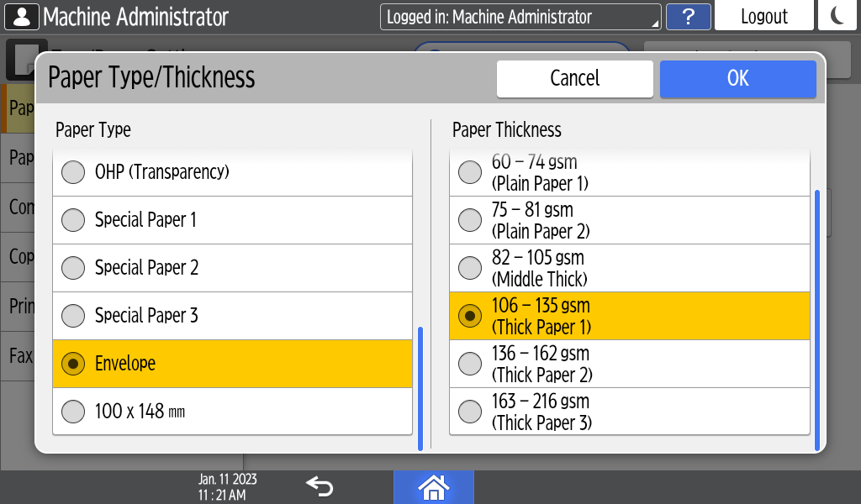Cancel the Paper Type/Thickness dialog

pos(574,78)
